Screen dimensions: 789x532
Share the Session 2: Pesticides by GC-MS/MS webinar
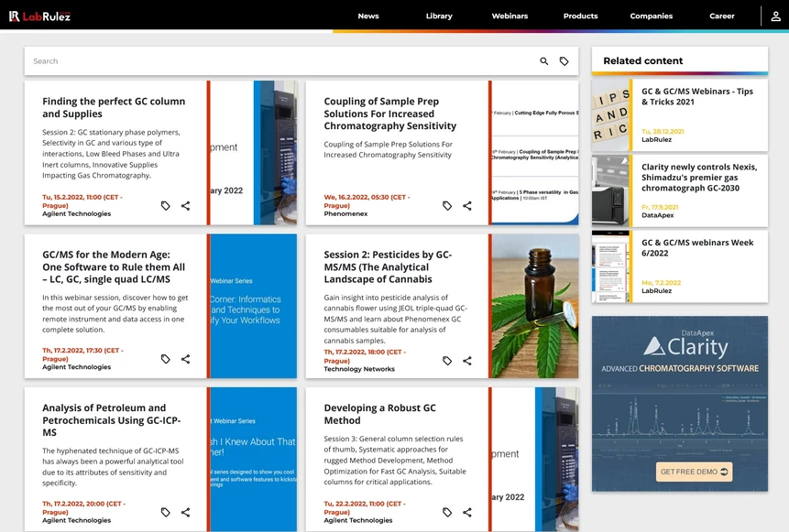(467, 361)
